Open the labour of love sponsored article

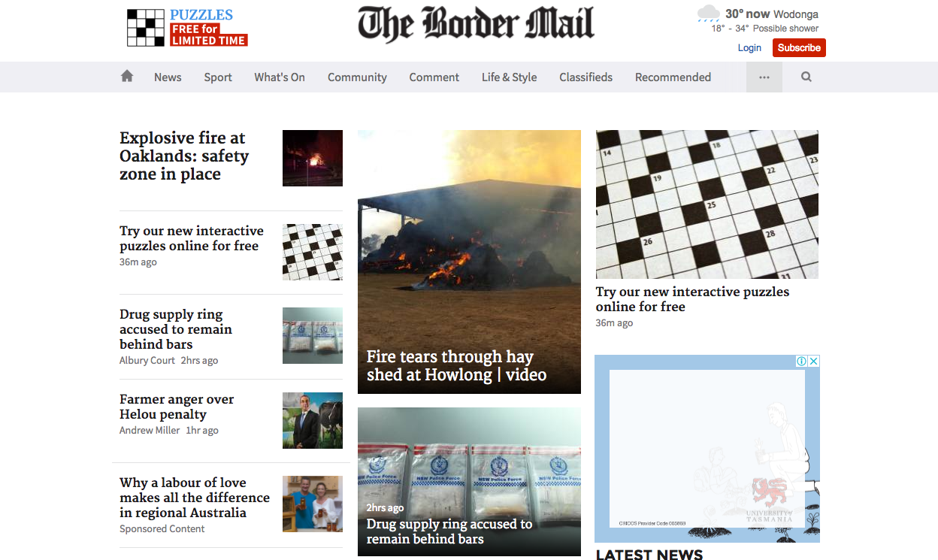pyautogui.click(x=195, y=498)
